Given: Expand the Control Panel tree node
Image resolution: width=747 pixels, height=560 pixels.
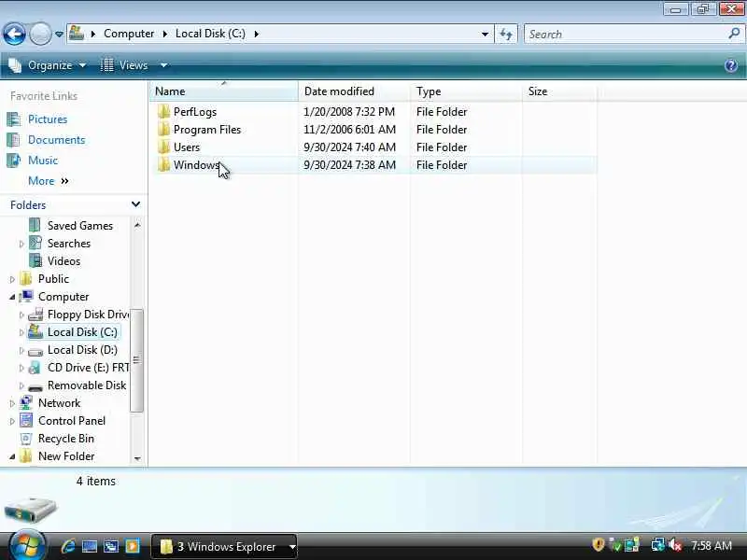Looking at the screenshot, I should (12, 422).
